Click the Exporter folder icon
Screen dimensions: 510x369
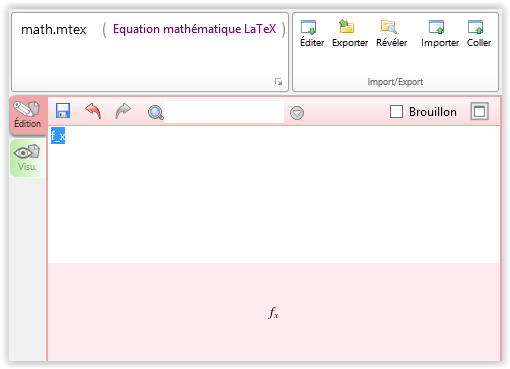(346, 27)
